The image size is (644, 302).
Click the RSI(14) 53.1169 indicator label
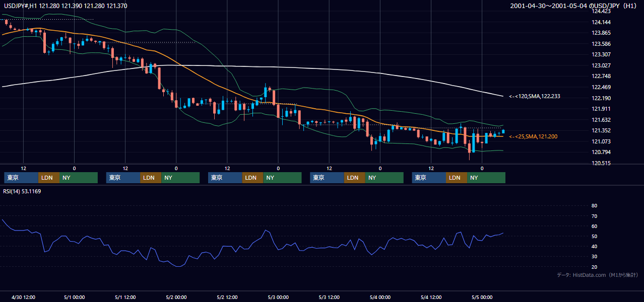22,191
